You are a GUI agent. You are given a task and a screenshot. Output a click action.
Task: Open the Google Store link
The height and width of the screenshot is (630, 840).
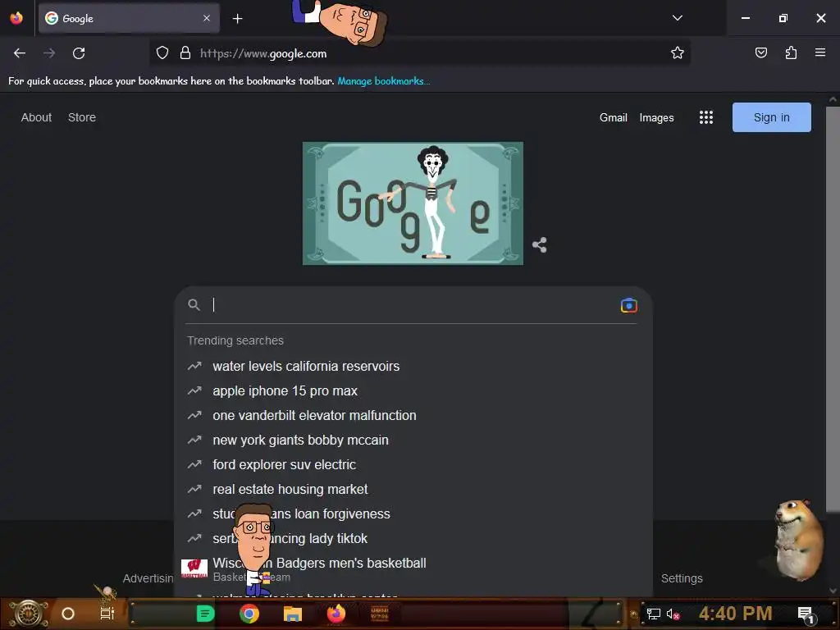[82, 117]
